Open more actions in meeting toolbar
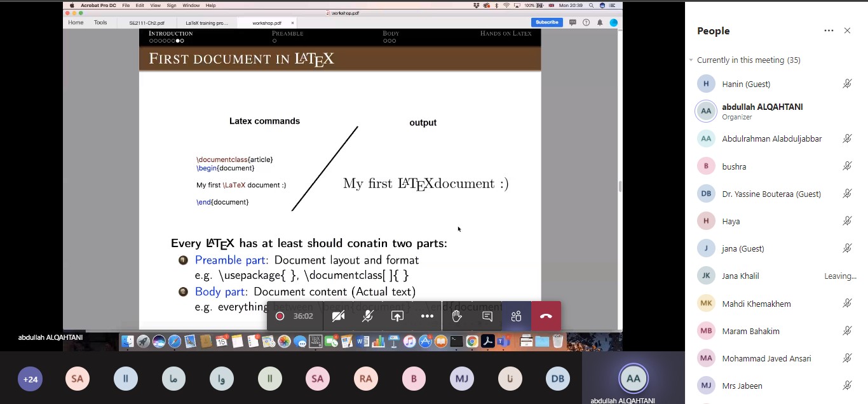Image resolution: width=868 pixels, height=404 pixels. point(427,316)
